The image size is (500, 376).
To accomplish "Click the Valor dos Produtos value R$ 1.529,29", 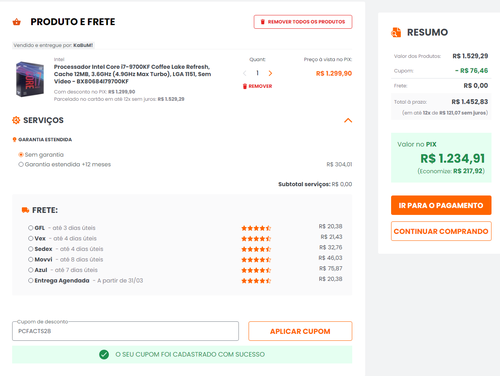I will pyautogui.click(x=470, y=56).
